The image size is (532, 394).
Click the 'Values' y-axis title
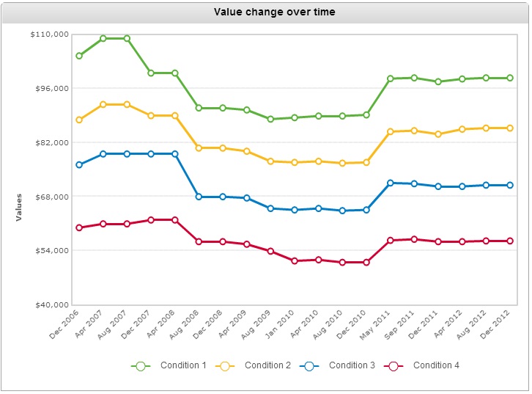tap(20, 206)
